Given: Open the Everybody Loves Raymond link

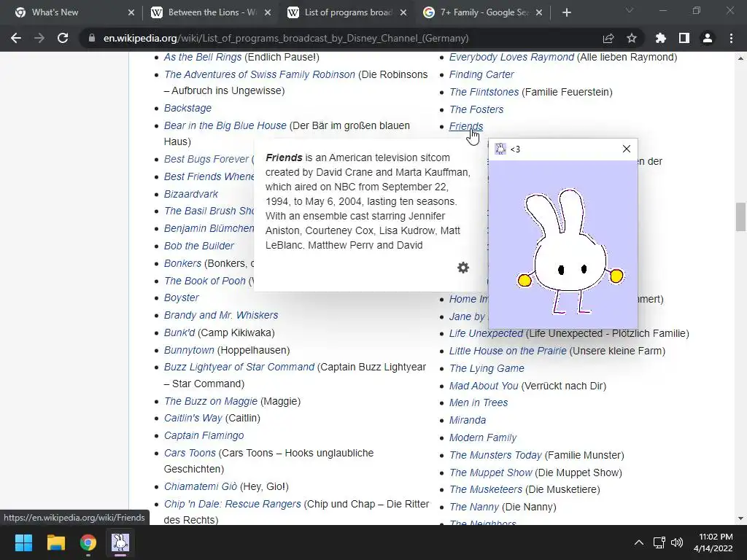Looking at the screenshot, I should [x=511, y=57].
